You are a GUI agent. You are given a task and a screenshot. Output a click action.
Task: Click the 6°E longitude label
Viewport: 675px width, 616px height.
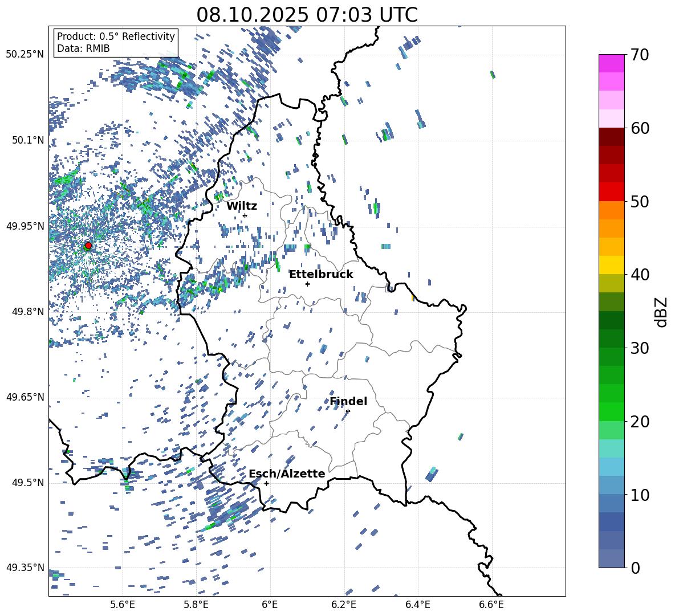pos(270,605)
